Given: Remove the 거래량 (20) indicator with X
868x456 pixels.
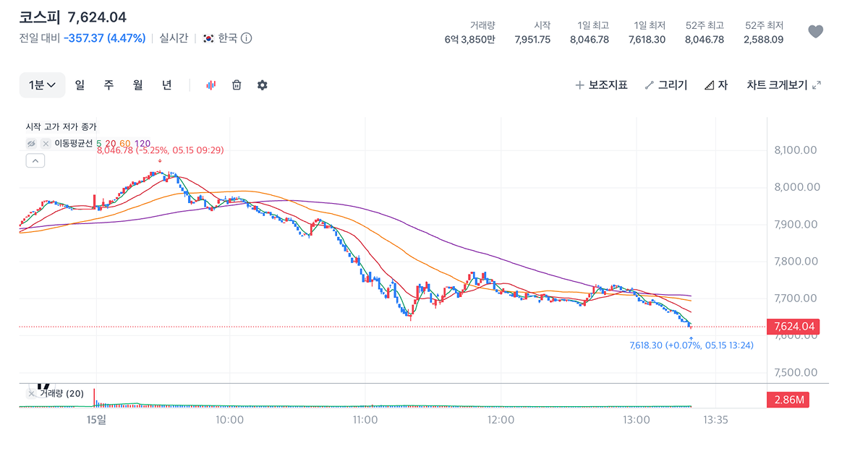Looking at the screenshot, I should [32, 394].
